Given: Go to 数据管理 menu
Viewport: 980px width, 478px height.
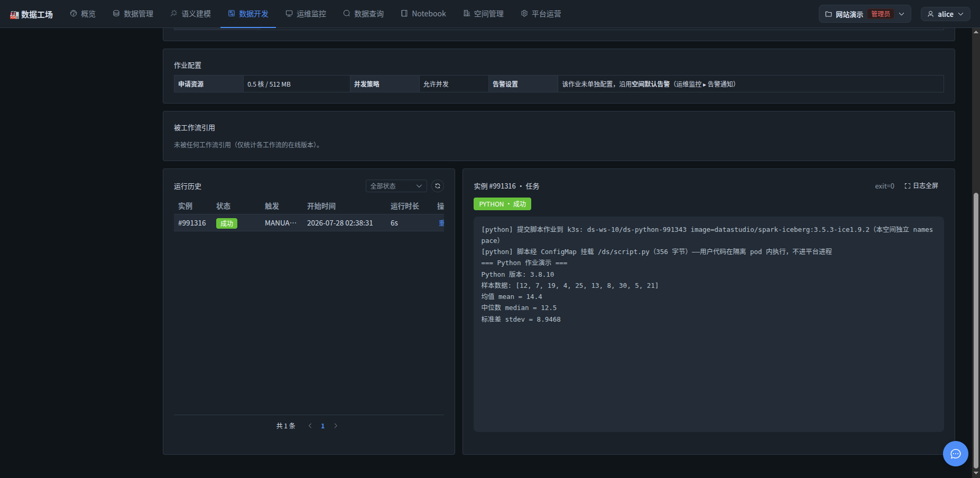Looking at the screenshot, I should 133,14.
